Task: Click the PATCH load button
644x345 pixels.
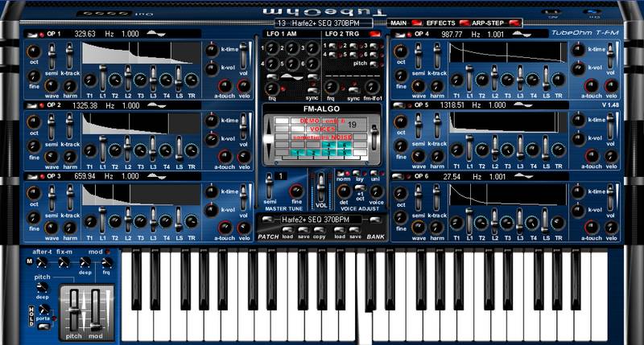Action: pyautogui.click(x=288, y=231)
